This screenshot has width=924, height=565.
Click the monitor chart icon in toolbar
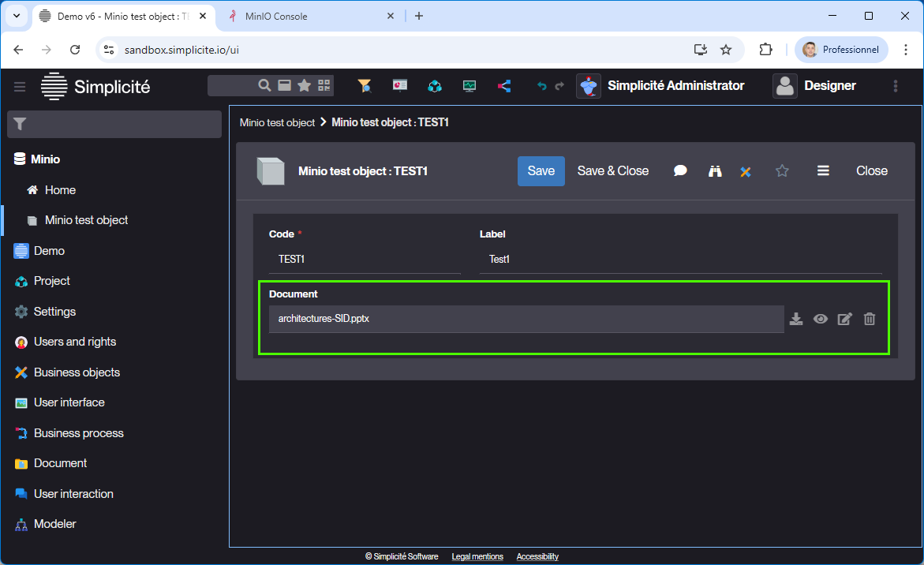(x=469, y=86)
